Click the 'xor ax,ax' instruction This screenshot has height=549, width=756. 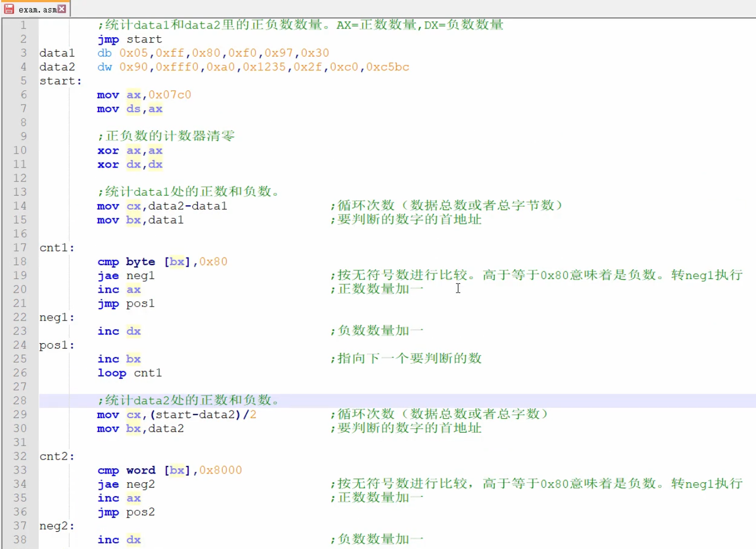tap(130, 150)
